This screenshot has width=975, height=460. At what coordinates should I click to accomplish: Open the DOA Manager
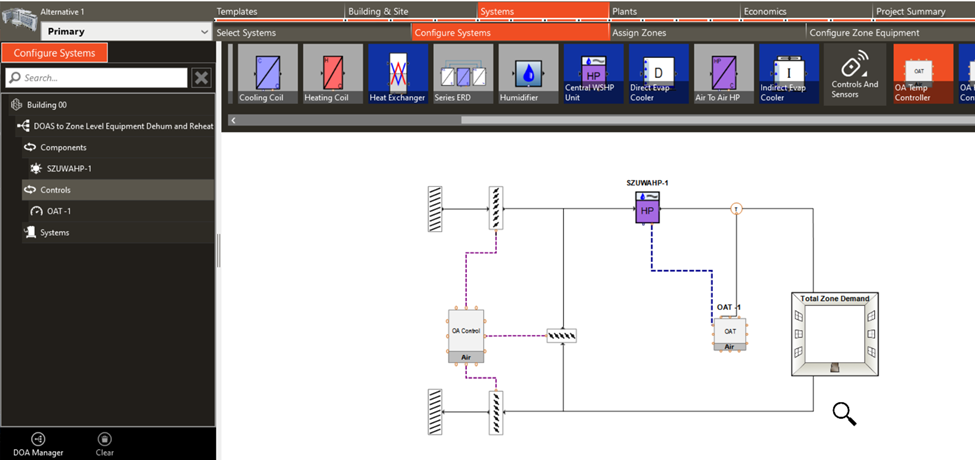click(x=38, y=444)
